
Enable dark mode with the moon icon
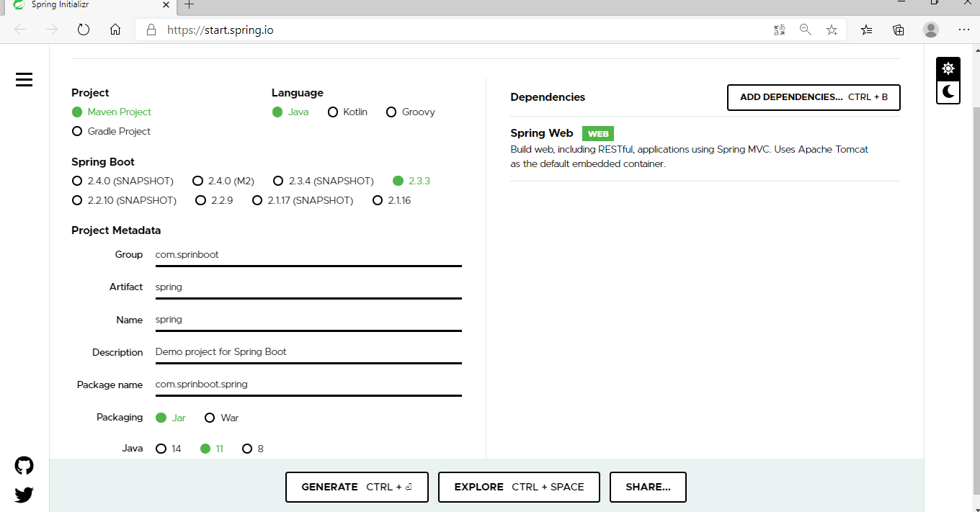coord(948,92)
